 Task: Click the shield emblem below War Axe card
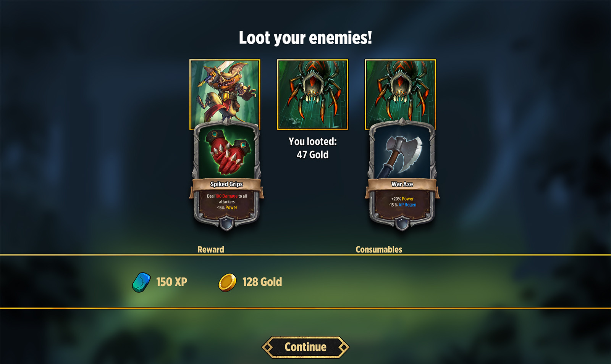coord(402,223)
